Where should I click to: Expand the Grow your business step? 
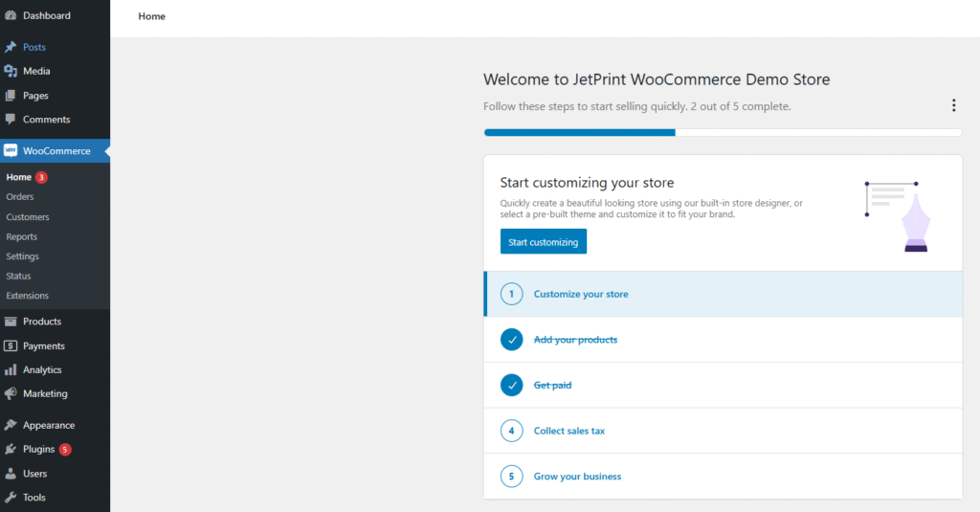click(577, 477)
